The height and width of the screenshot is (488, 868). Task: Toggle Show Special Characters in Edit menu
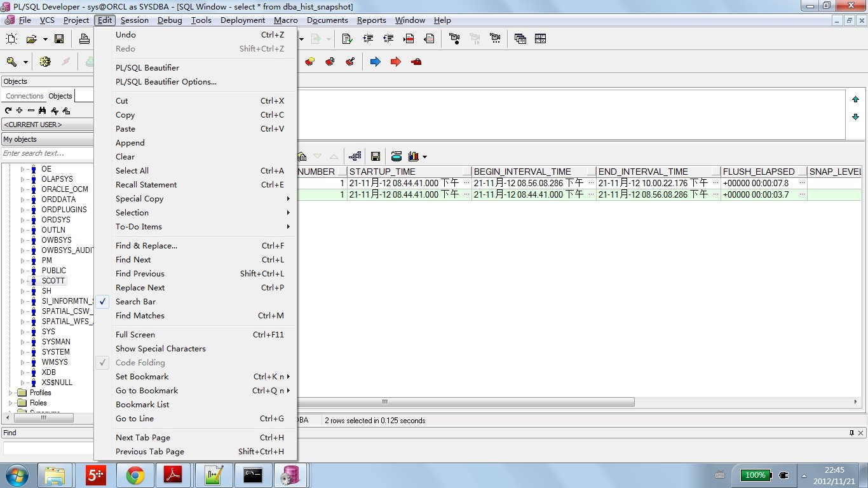160,349
